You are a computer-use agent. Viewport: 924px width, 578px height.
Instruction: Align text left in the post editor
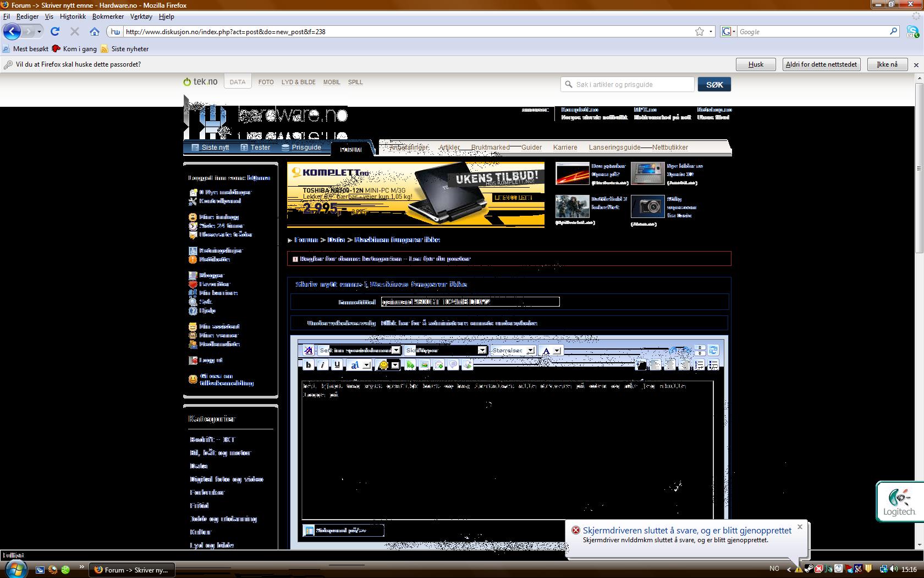[656, 365]
